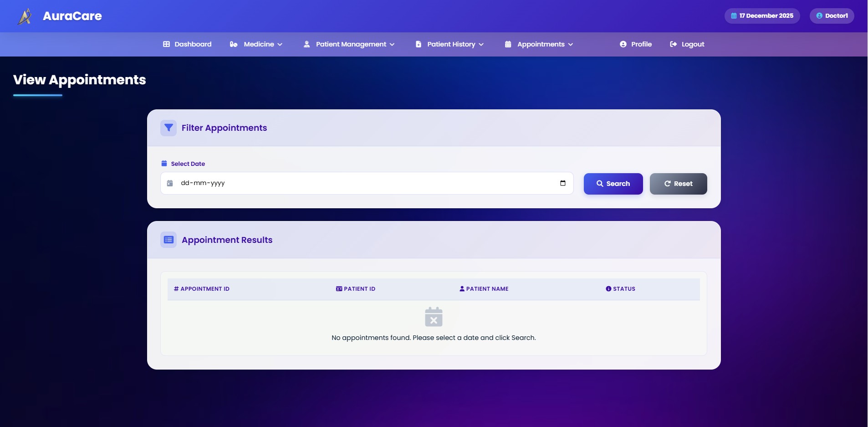The height and width of the screenshot is (427, 868).
Task: Click the Status column header
Action: [x=620, y=289]
